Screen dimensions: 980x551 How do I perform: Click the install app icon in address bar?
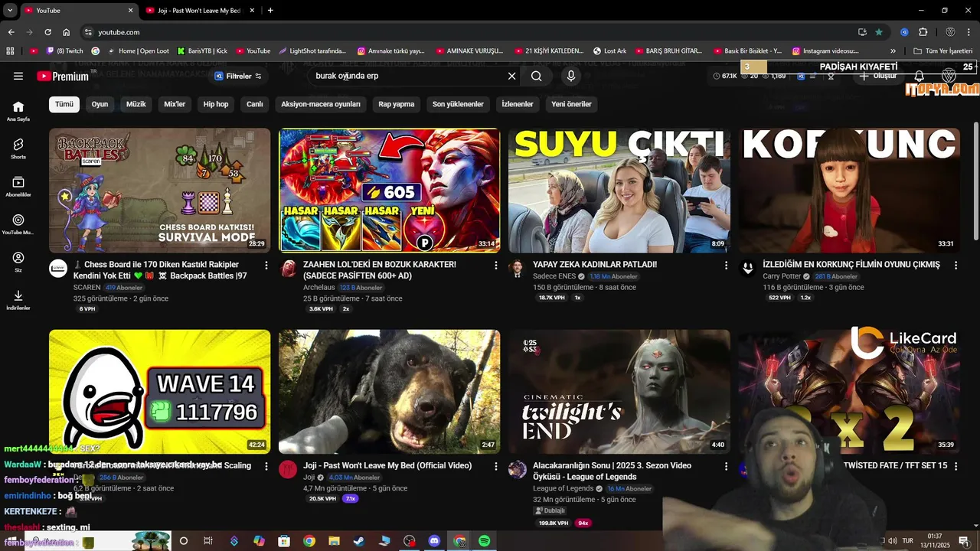[x=862, y=32]
